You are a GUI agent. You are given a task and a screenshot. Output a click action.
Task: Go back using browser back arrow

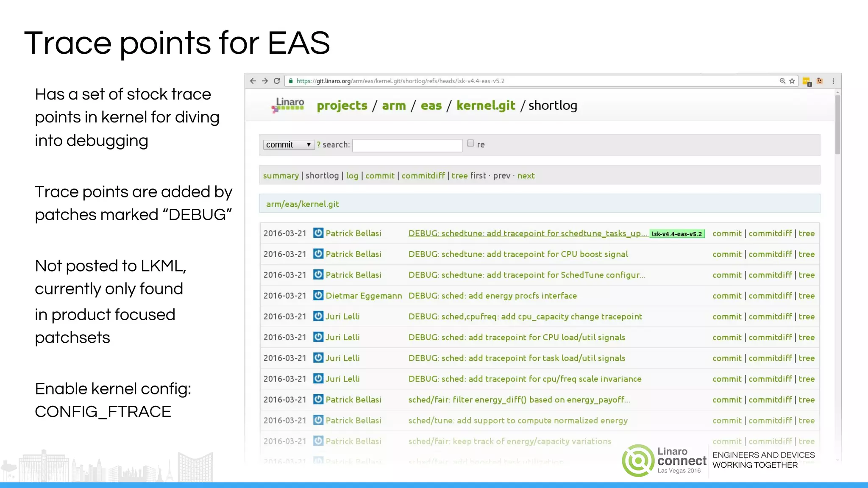(x=253, y=81)
